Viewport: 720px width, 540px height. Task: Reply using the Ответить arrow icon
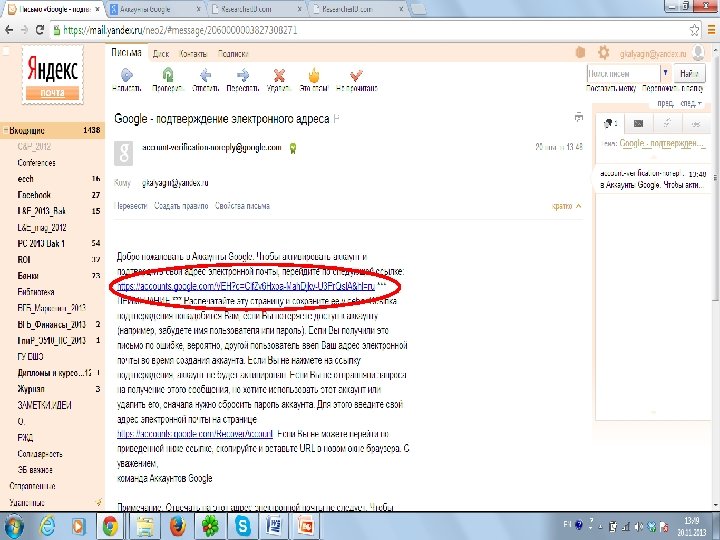[205, 75]
